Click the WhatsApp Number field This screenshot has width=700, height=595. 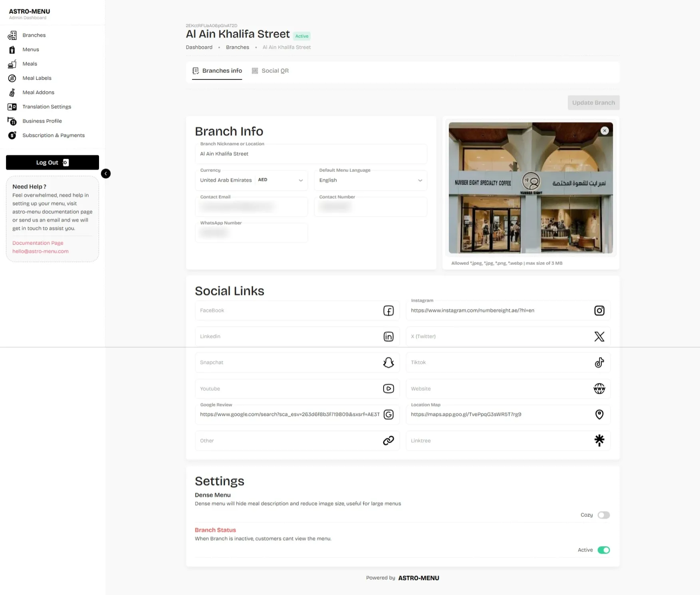(x=252, y=233)
